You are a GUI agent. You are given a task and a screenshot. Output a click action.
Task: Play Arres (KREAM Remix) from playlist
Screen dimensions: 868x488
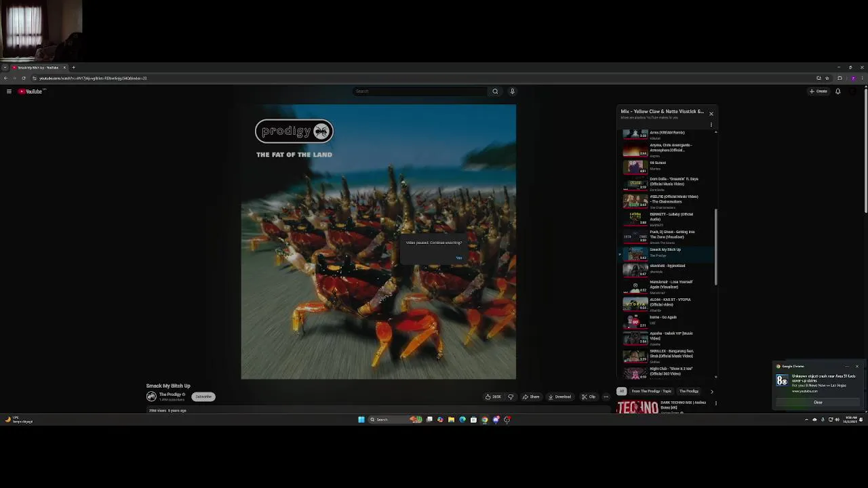668,135
